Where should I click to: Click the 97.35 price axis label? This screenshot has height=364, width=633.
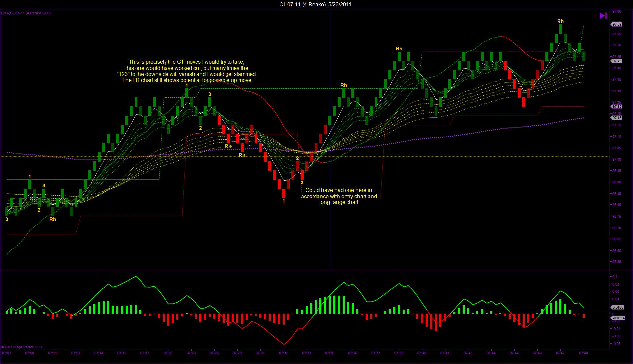pyautogui.click(x=617, y=79)
